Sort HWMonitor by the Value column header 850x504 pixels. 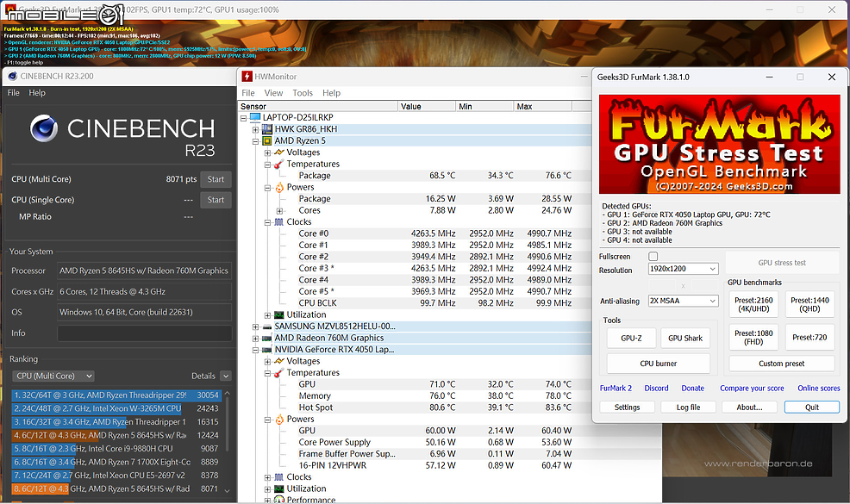pos(427,106)
